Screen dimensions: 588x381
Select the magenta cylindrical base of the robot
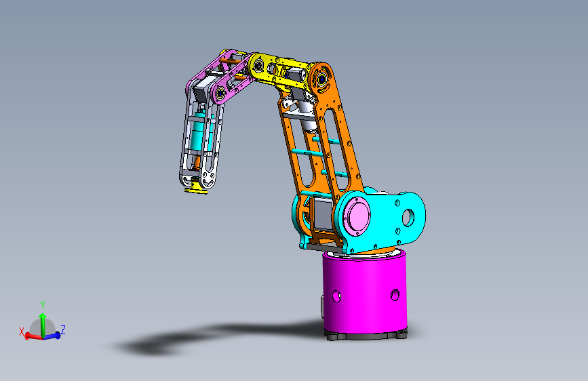(364, 292)
